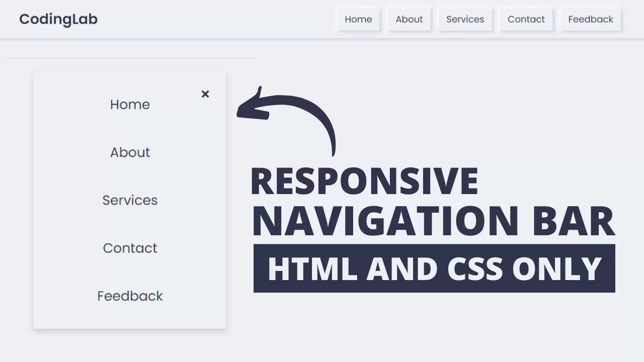Image resolution: width=644 pixels, height=362 pixels.
Task: Click the RESPONSIVE heading text
Action: click(x=364, y=181)
